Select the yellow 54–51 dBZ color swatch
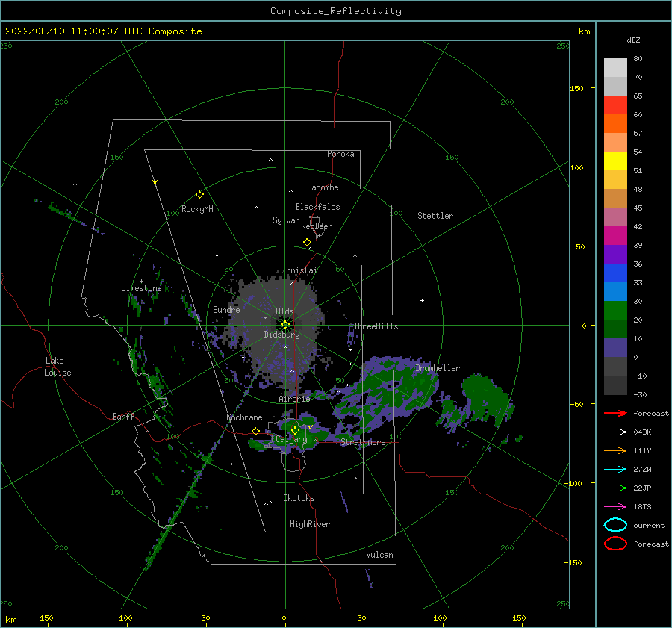The height and width of the screenshot is (628, 672). pos(615,161)
